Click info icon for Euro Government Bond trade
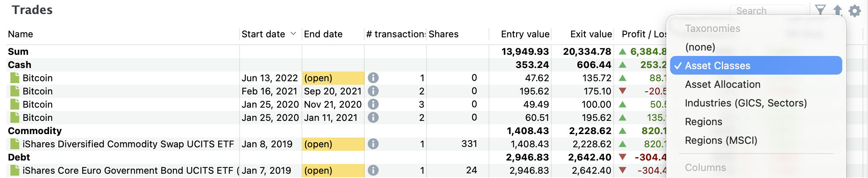The image size is (868, 178). pos(373,171)
